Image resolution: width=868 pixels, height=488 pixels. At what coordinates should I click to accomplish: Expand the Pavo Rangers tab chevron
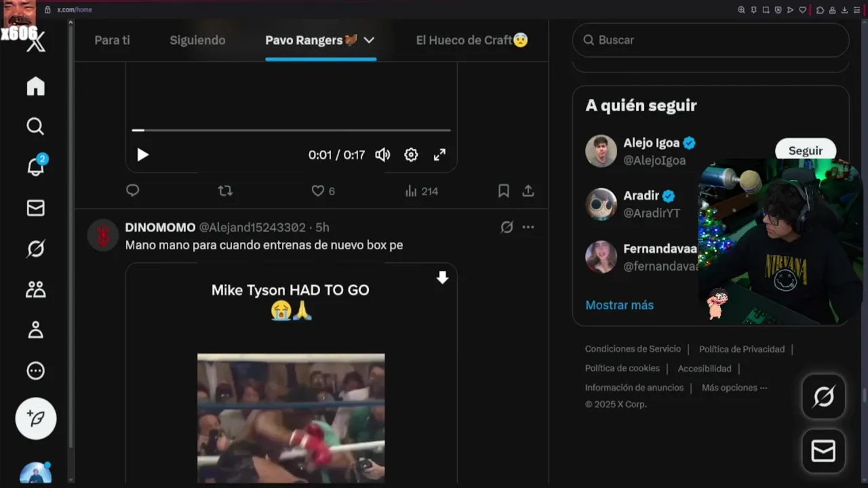tap(369, 40)
